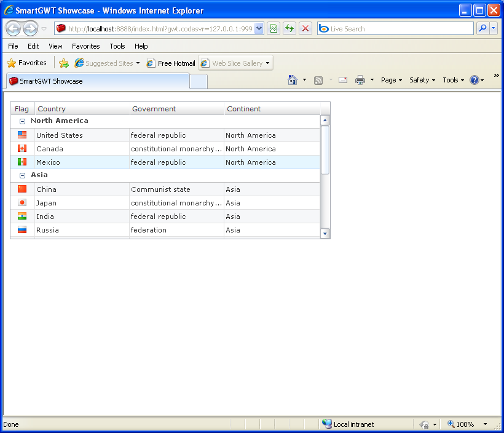Click the 100% zoom level button
Screen dimensions: 504x433
(x=461, y=424)
